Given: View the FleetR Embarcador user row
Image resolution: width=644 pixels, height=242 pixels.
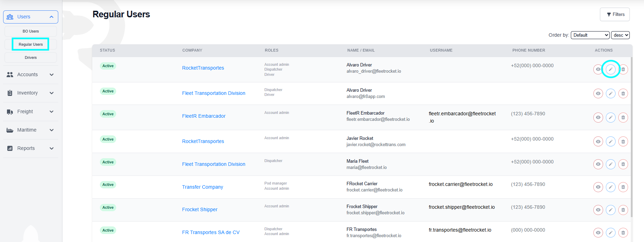Looking at the screenshot, I should [598, 117].
